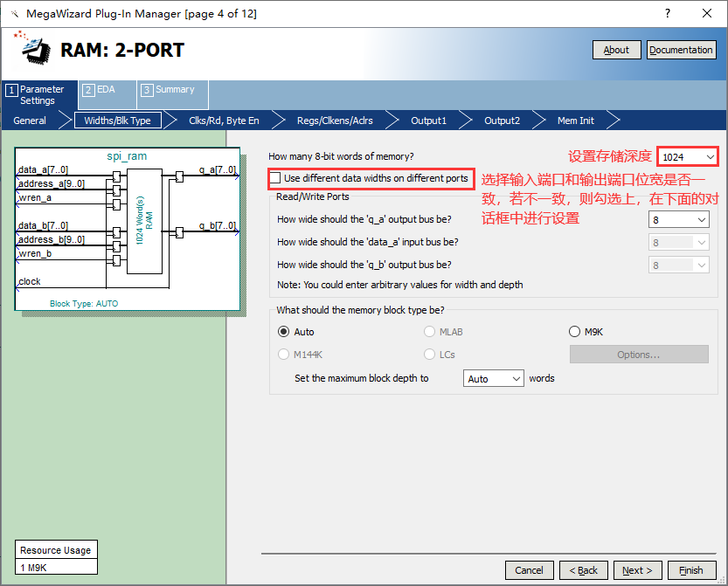Close the MegaWizard window

click(707, 13)
